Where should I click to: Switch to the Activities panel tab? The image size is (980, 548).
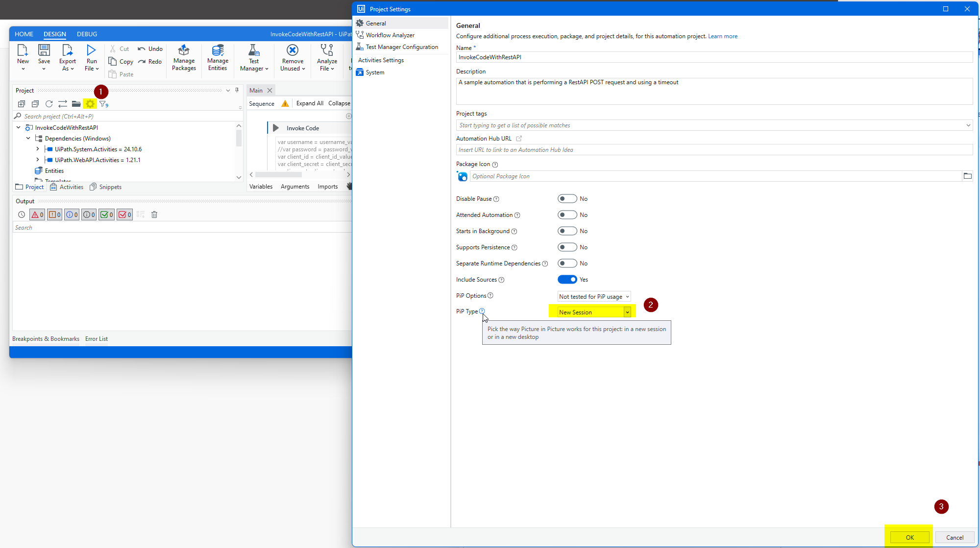[x=67, y=187]
